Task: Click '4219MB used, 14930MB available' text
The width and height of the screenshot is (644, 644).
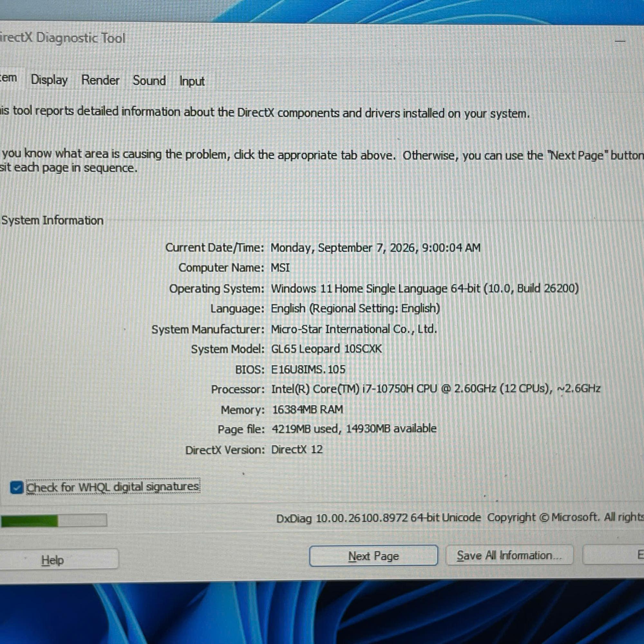Action: point(354,429)
